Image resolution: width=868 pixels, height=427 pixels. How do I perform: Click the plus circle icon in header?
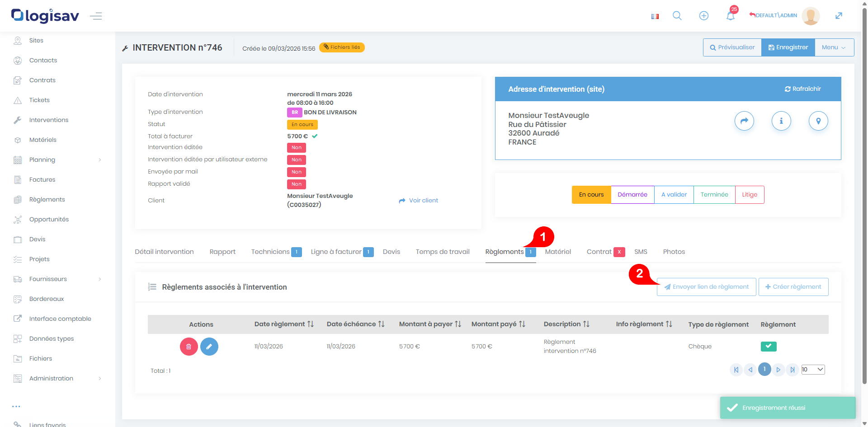(703, 16)
